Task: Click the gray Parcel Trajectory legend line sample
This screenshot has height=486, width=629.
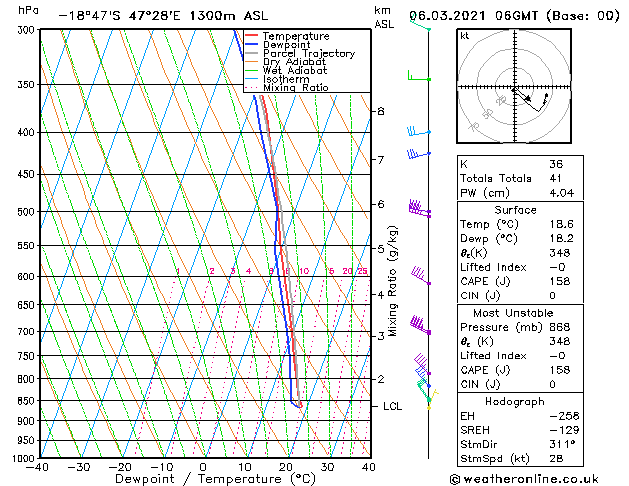Action: (x=251, y=53)
